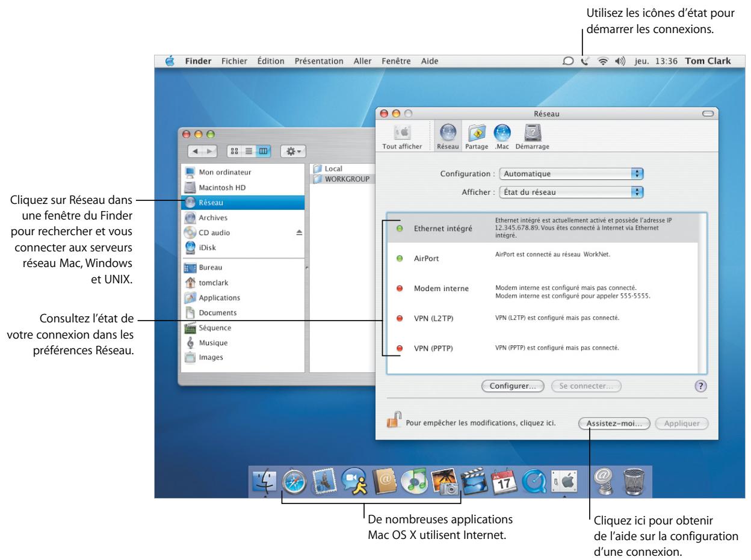
Task: Select Applications in Finder sidebar
Action: 243,297
